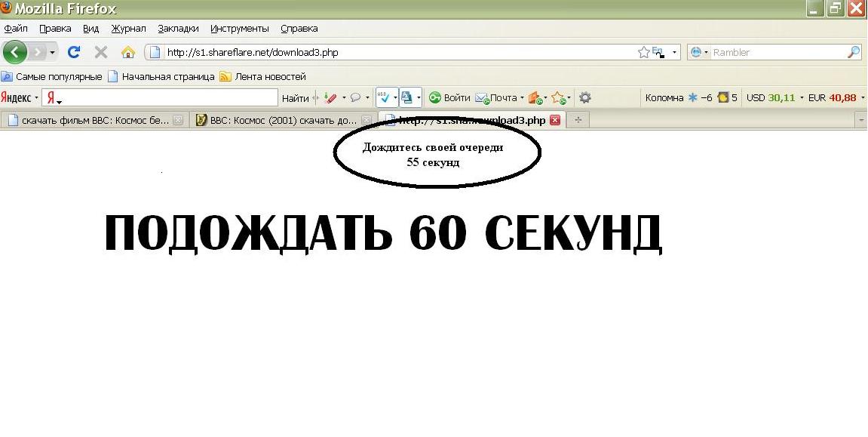Open the Инструменты menu
868x437 pixels.
pyautogui.click(x=239, y=29)
